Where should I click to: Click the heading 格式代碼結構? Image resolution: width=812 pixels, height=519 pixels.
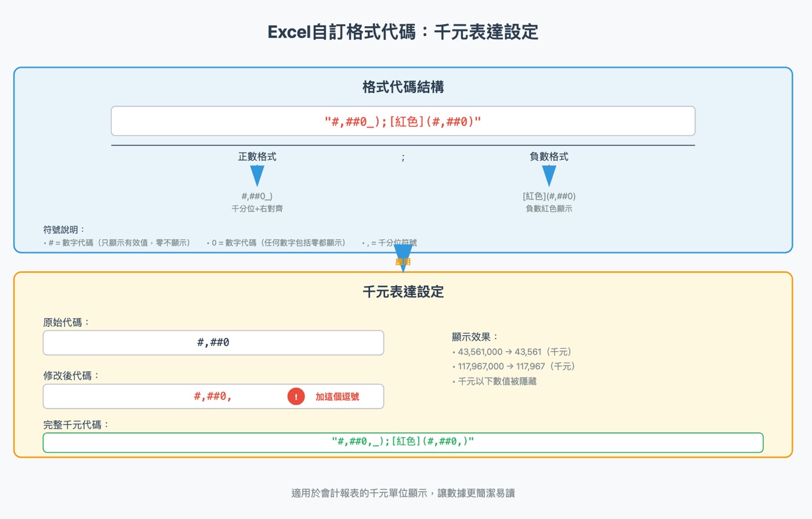point(403,87)
